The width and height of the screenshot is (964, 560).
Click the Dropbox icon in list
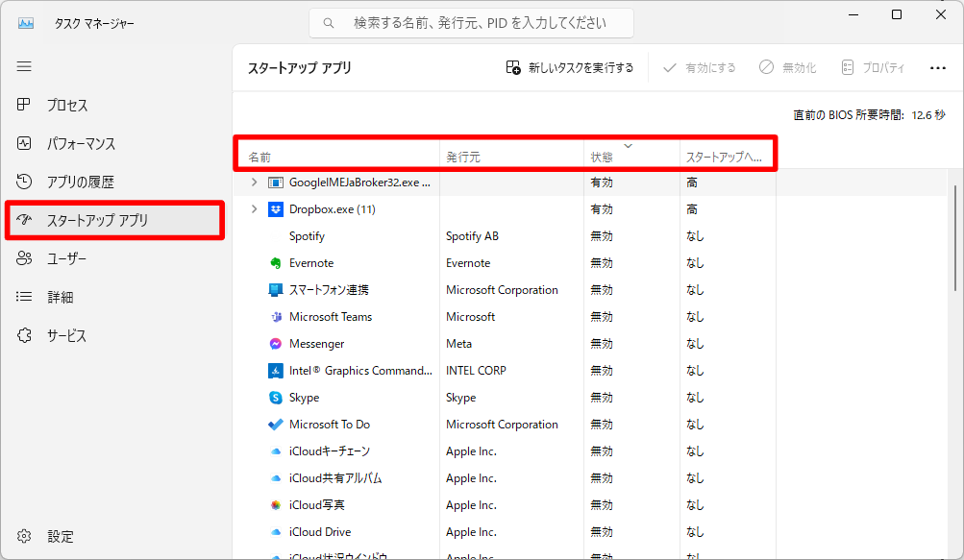click(x=276, y=209)
